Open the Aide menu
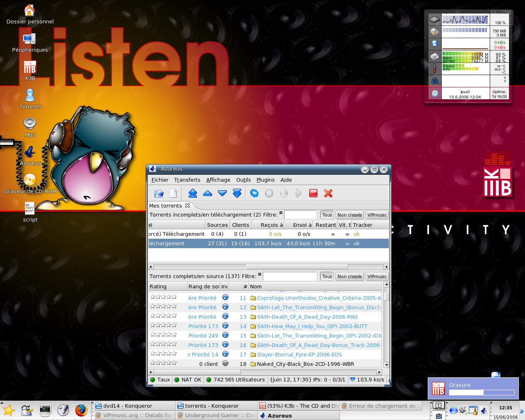This screenshot has height=420, width=525. 286,180
